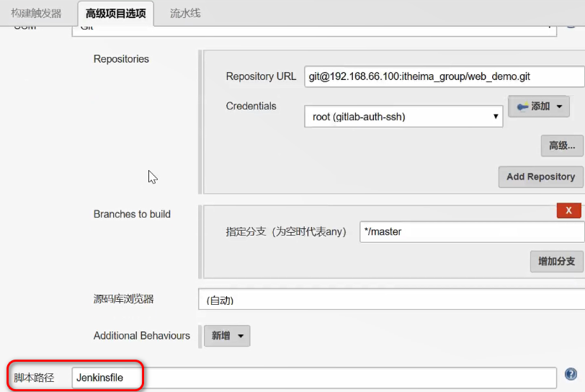Screen dimensions: 585x392
Task: Click the Repository URL input field
Action: (x=445, y=76)
